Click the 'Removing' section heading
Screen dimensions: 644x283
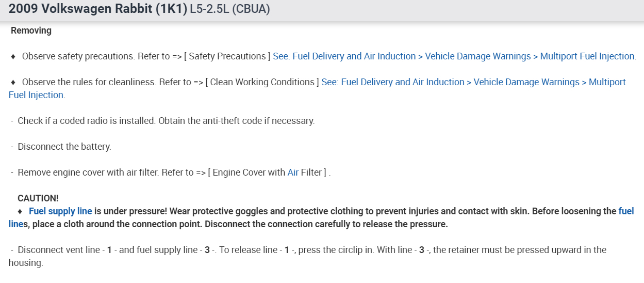(31, 30)
